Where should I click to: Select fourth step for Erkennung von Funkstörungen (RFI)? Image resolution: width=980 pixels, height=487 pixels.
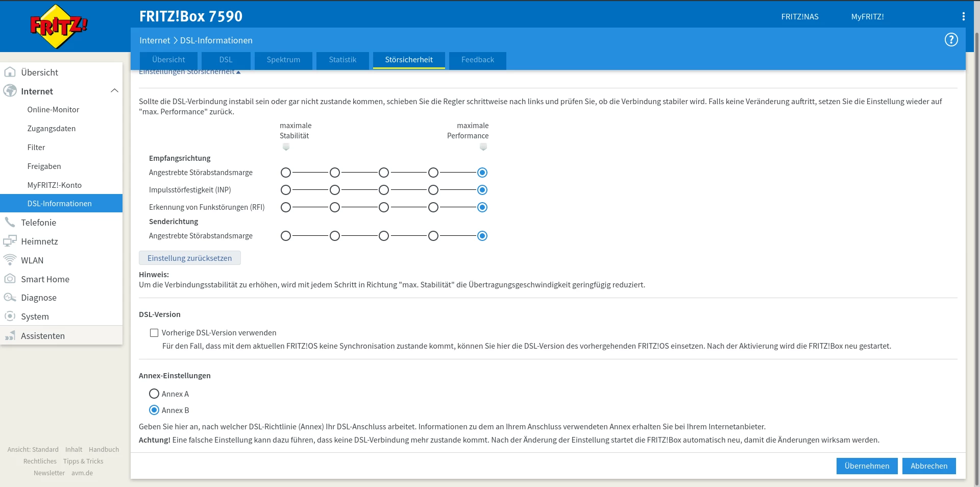[x=433, y=207]
